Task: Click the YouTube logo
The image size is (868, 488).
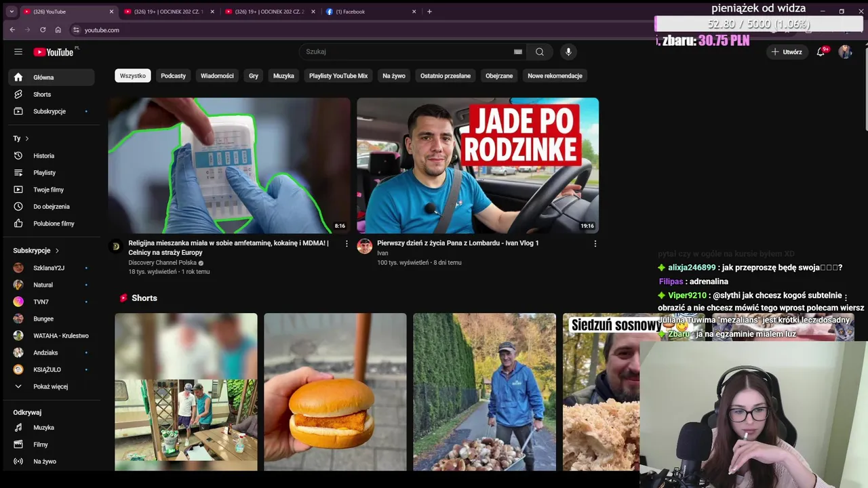Action: point(54,52)
